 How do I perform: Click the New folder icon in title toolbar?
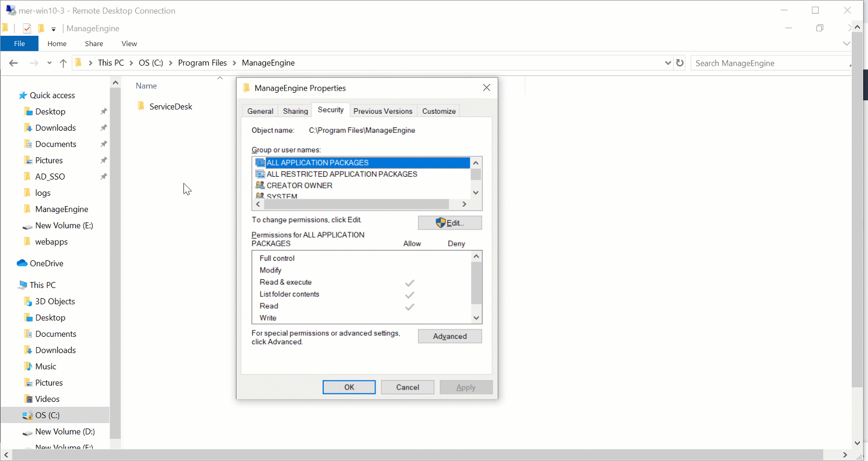point(41,28)
